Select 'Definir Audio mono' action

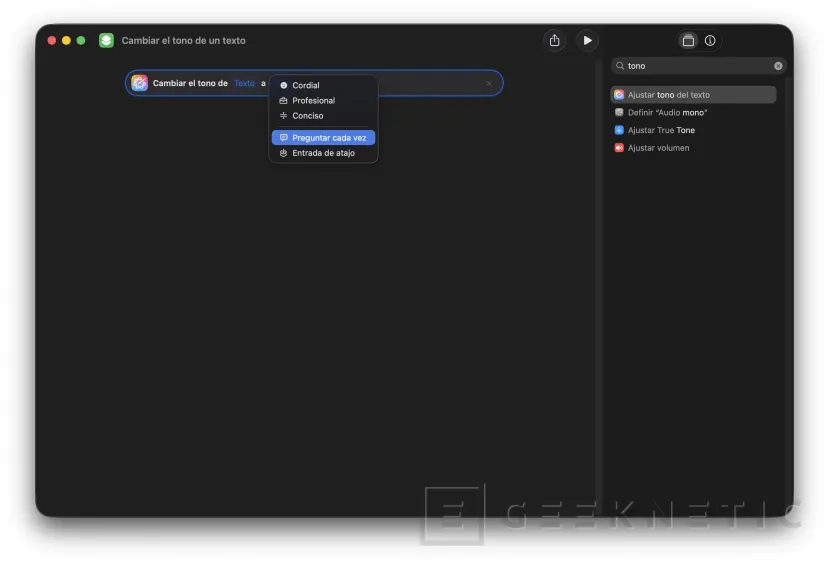pyautogui.click(x=667, y=113)
